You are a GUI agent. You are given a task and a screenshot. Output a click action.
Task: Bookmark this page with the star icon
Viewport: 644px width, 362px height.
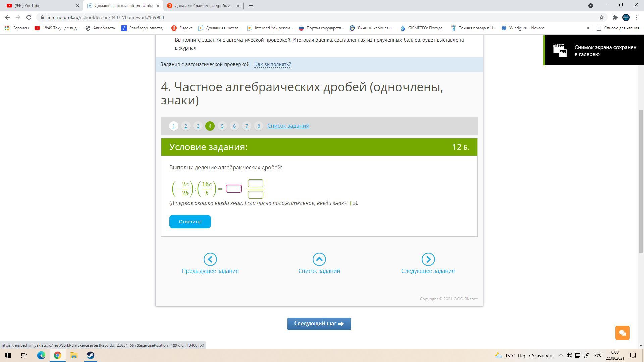pos(602,17)
